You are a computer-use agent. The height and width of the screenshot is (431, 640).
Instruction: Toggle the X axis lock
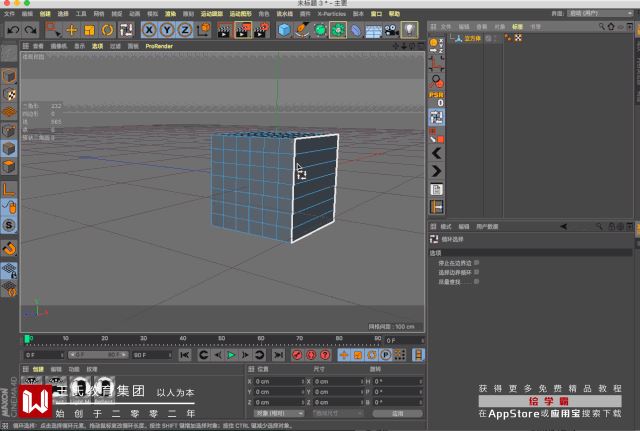(x=149, y=30)
